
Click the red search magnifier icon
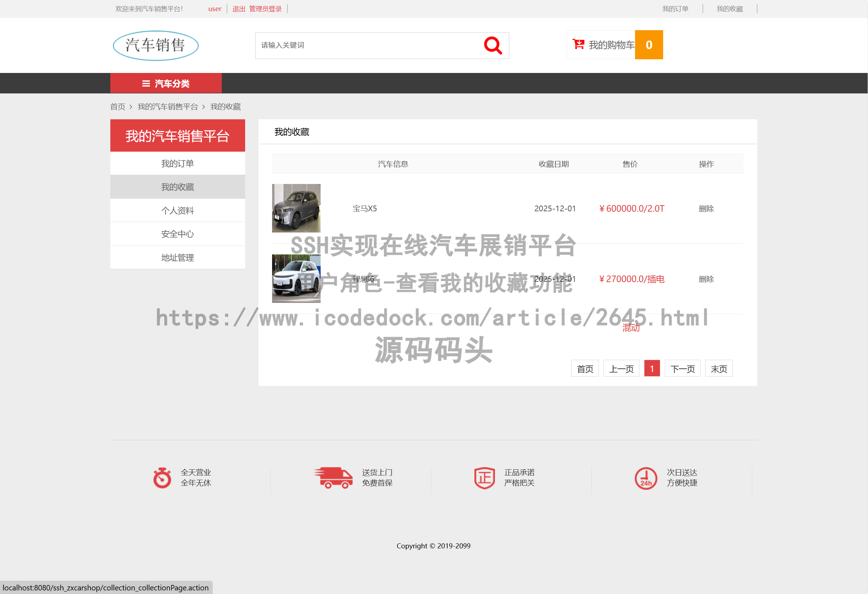[x=492, y=45]
